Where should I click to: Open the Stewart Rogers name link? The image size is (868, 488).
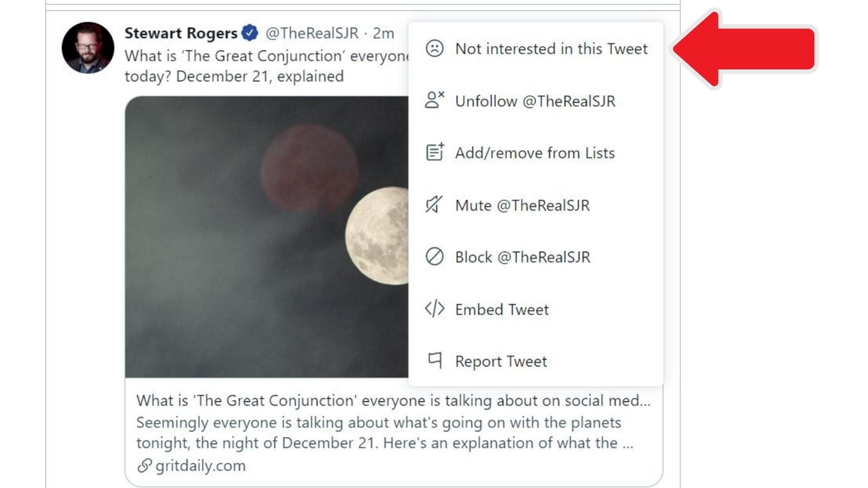pyautogui.click(x=181, y=33)
